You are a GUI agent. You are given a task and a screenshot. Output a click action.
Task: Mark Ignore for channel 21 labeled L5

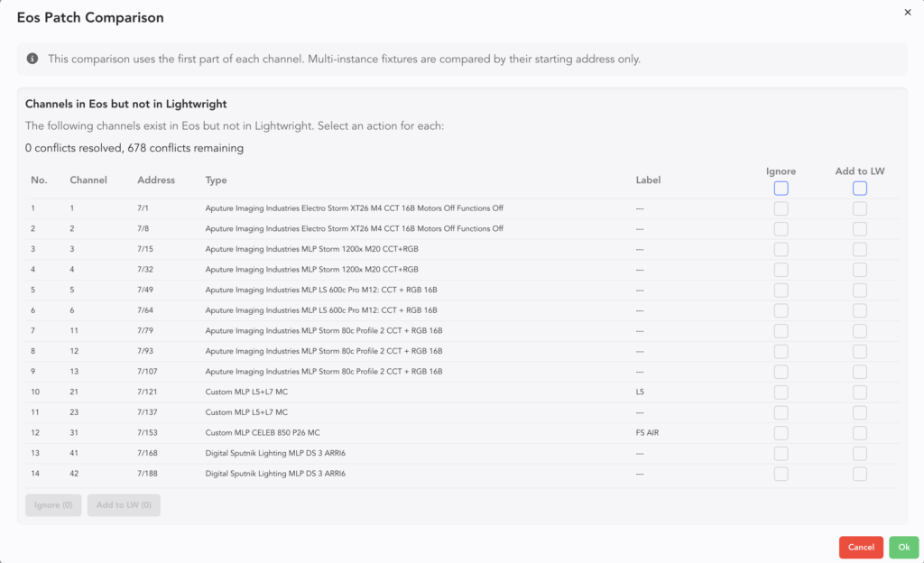coord(781,392)
